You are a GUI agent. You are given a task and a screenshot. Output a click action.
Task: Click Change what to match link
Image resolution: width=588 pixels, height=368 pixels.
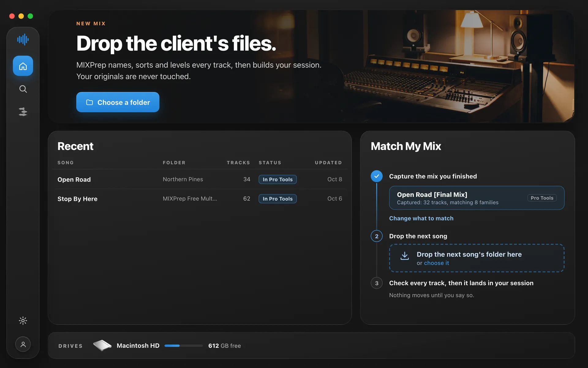click(421, 218)
